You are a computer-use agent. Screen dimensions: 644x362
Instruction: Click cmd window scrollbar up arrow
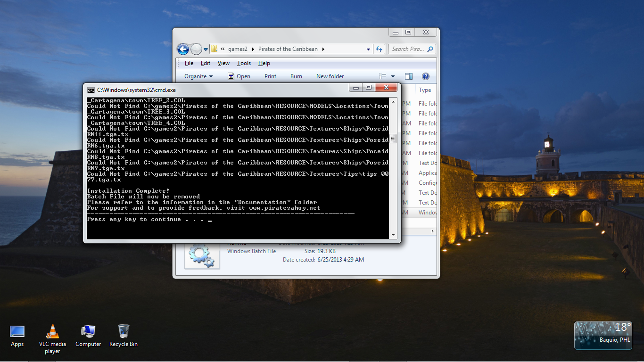click(393, 101)
